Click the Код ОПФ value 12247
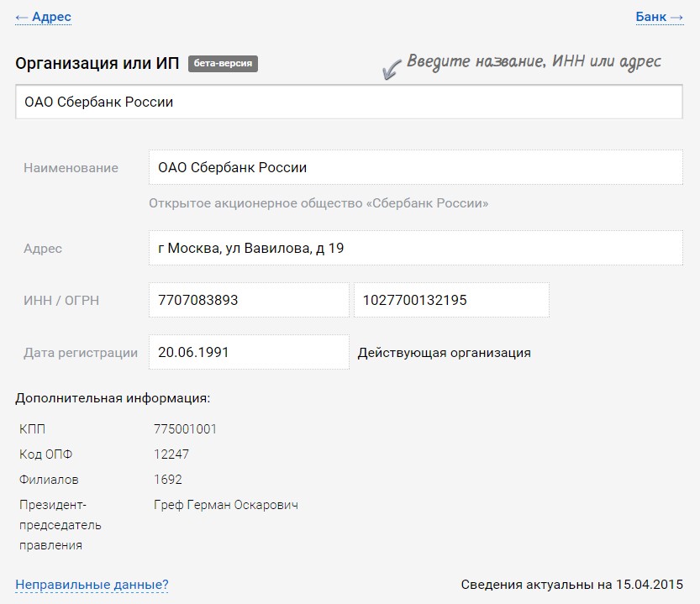This screenshot has height=604, width=700. pyautogui.click(x=171, y=454)
